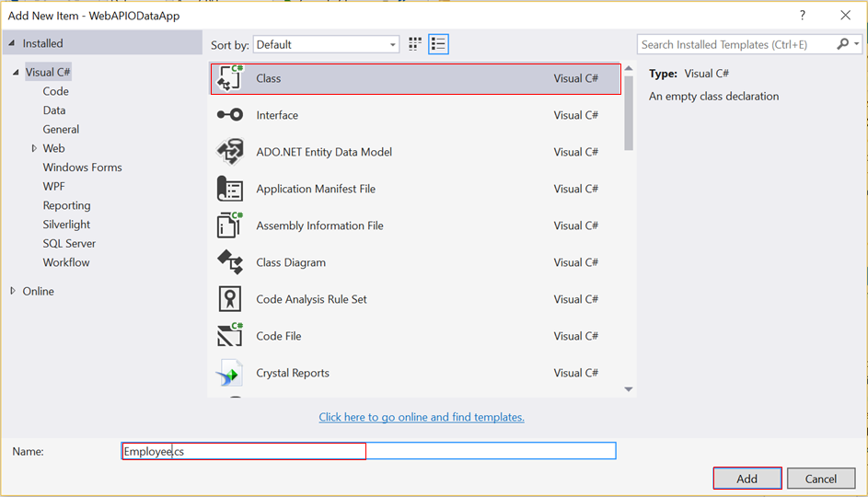Pick the Assembly Information File icon
868x497 pixels.
point(229,225)
